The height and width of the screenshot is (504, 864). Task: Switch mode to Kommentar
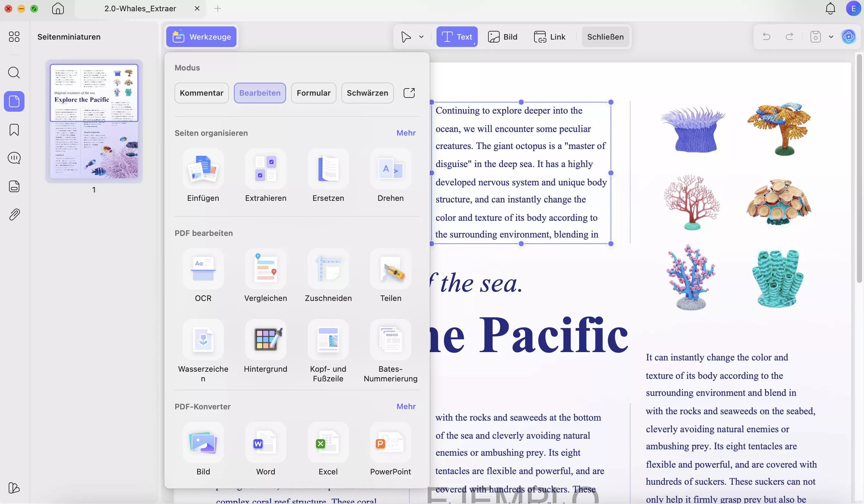201,93
